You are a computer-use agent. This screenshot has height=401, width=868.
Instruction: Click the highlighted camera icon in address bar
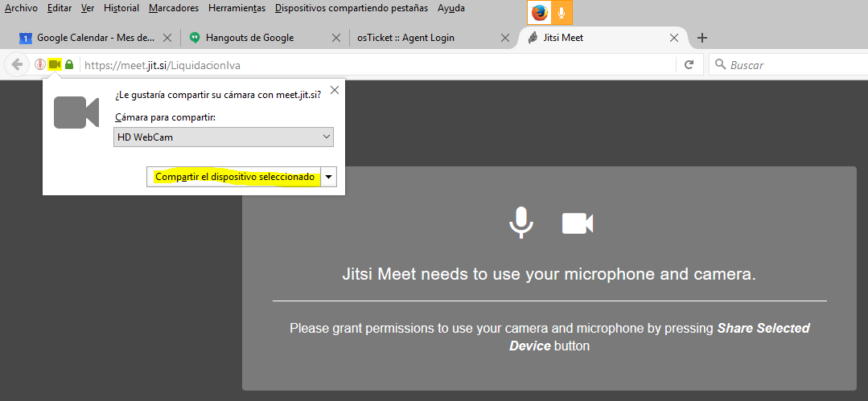pos(54,65)
